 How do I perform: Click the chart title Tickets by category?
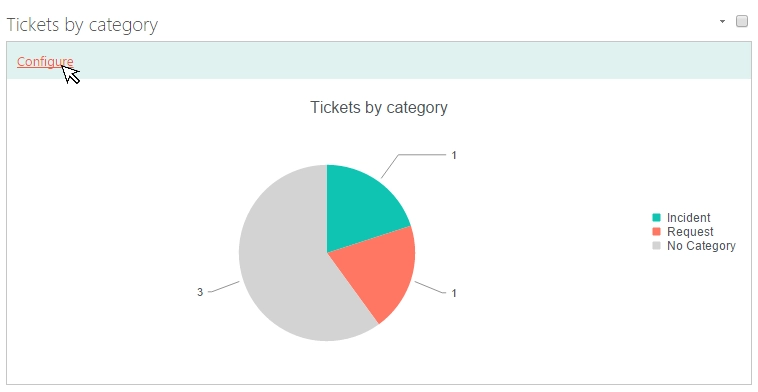379,107
